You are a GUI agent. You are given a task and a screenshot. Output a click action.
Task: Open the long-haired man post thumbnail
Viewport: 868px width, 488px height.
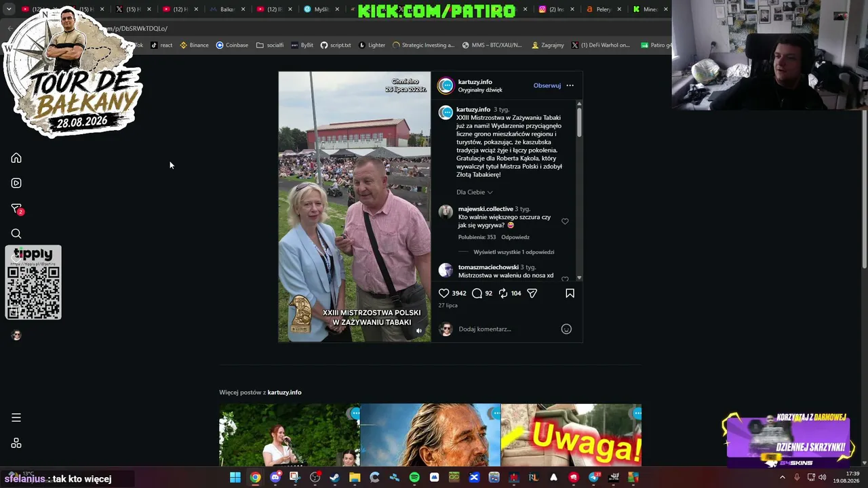(430, 435)
